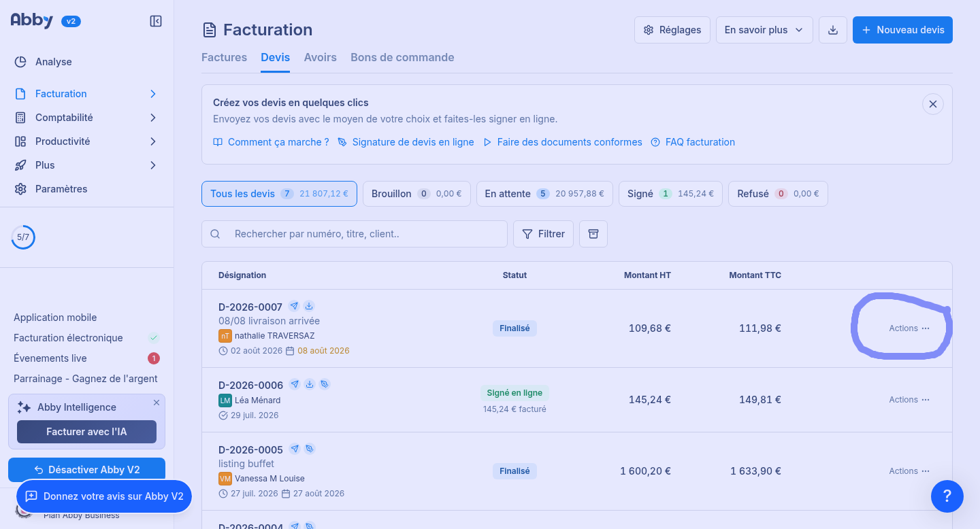The height and width of the screenshot is (529, 980).
Task: Open Parrainage - Gagnez de l'argent
Action: tap(86, 379)
